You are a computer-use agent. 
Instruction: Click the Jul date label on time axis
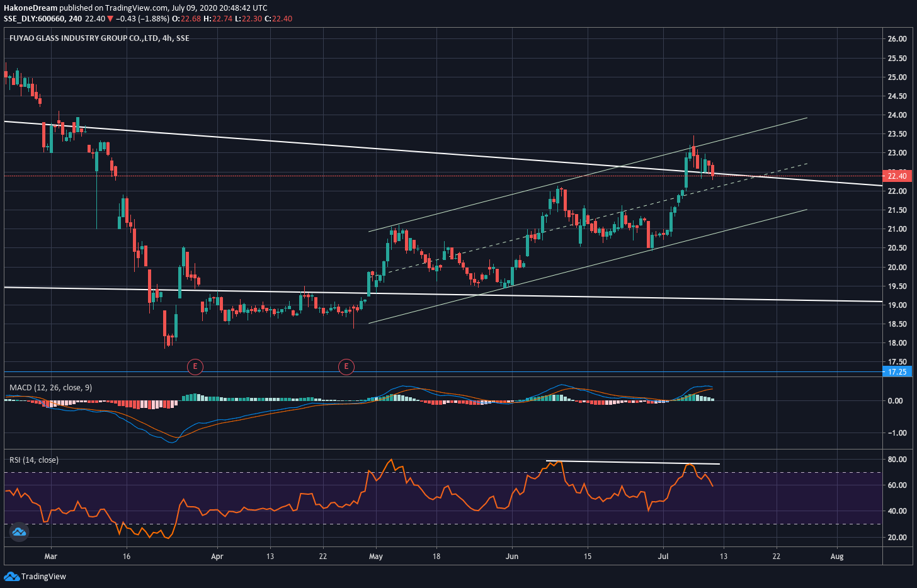point(663,556)
